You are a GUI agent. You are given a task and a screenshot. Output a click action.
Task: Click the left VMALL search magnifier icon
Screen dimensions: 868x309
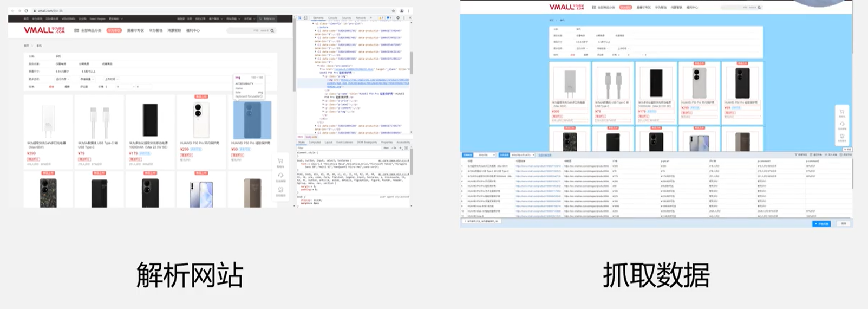click(272, 30)
